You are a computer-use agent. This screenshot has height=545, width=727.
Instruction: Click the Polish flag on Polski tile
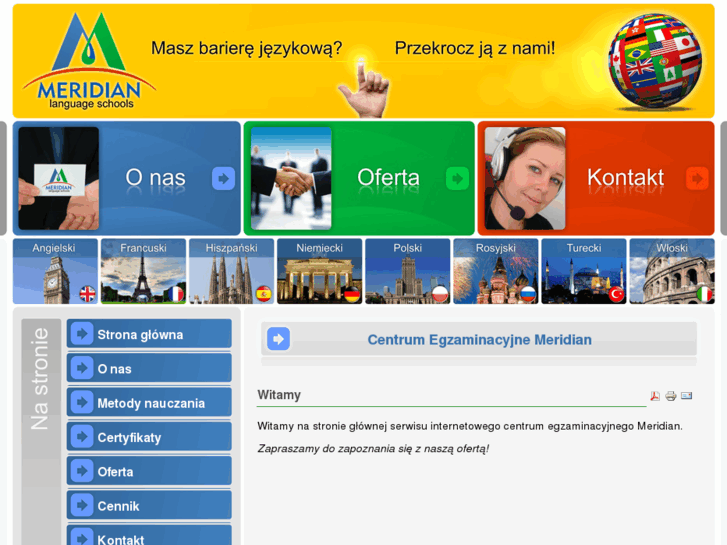(440, 294)
